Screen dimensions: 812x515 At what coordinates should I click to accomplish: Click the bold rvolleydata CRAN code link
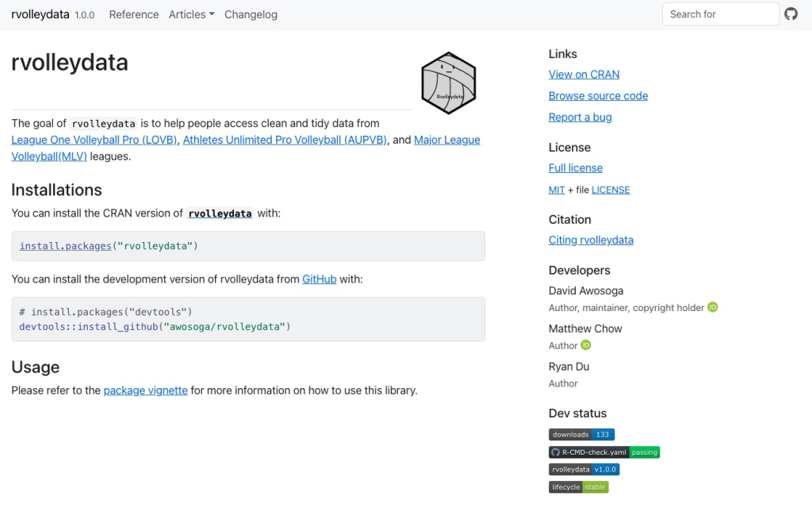click(220, 213)
